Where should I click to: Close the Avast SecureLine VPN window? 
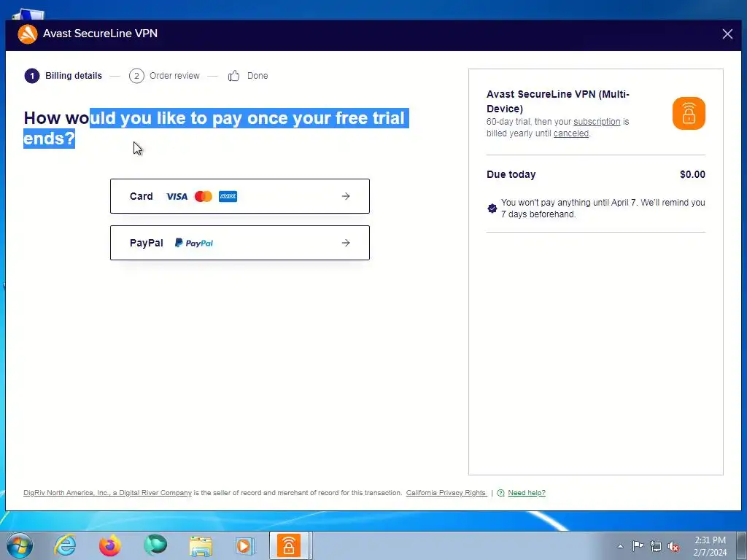pyautogui.click(x=727, y=34)
